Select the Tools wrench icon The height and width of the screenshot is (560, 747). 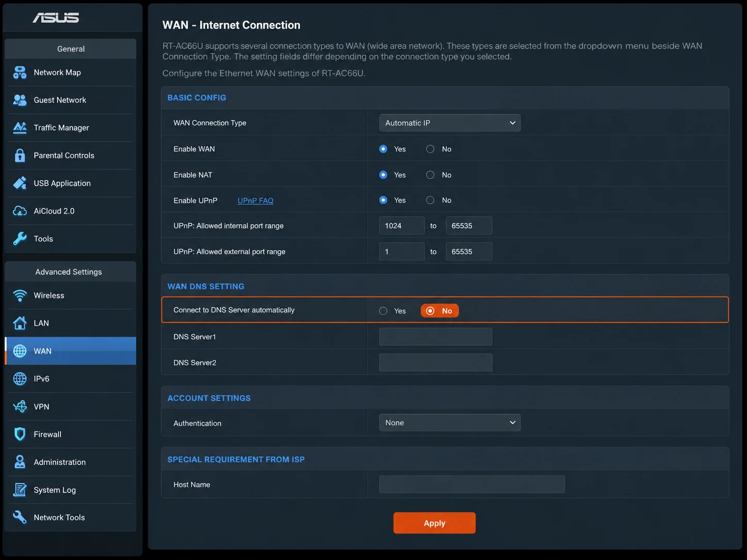click(20, 239)
